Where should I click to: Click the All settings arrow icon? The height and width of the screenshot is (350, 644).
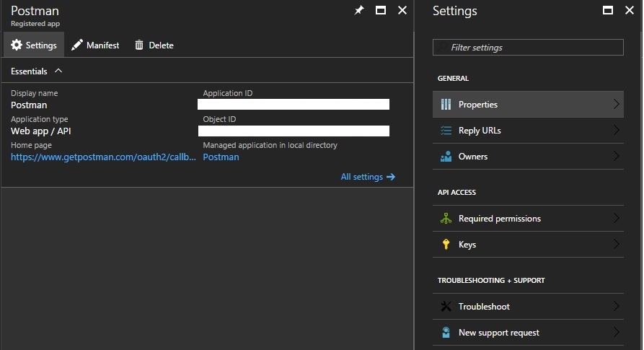(391, 177)
